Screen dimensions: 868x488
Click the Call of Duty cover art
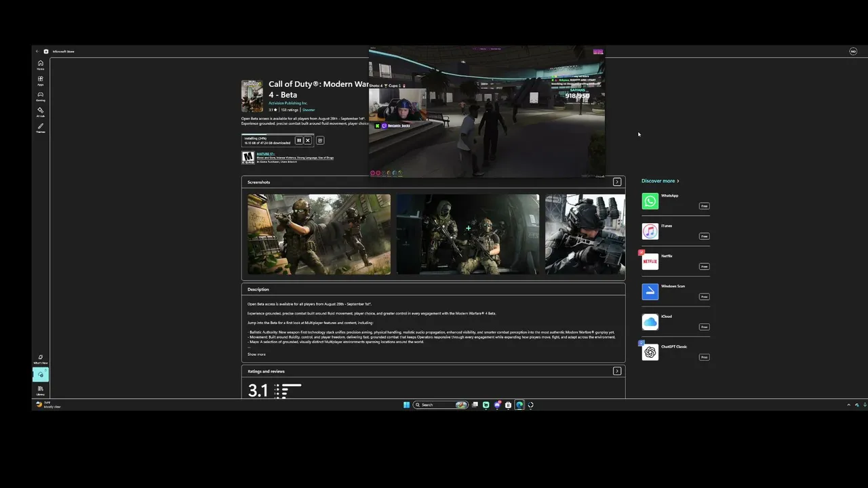point(252,96)
